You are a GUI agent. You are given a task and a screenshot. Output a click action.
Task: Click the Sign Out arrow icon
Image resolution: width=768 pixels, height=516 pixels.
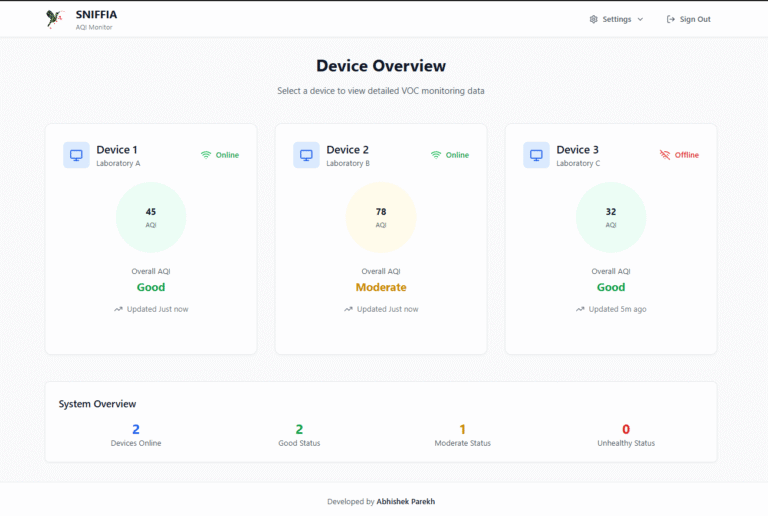670,19
